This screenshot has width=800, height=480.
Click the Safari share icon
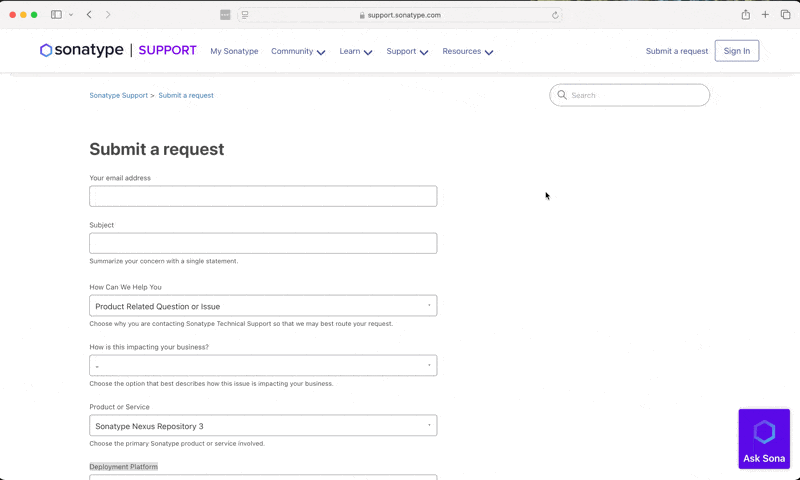[x=745, y=15]
